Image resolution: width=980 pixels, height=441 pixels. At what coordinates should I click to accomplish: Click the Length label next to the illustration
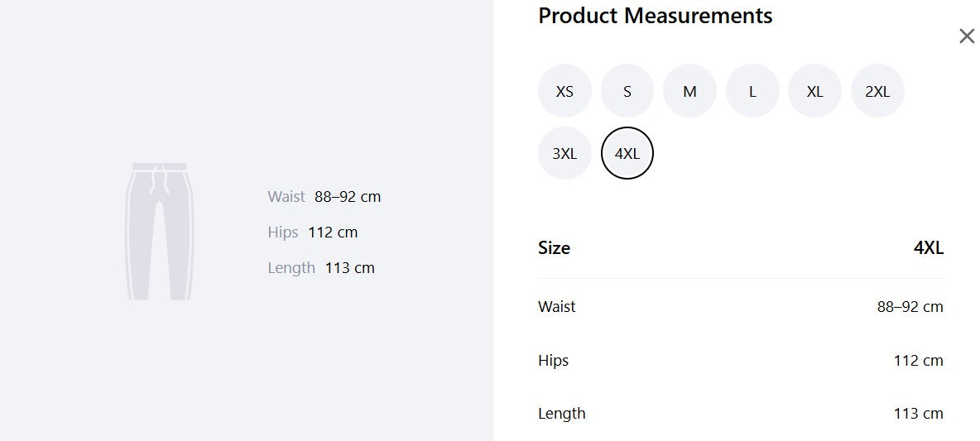click(291, 268)
